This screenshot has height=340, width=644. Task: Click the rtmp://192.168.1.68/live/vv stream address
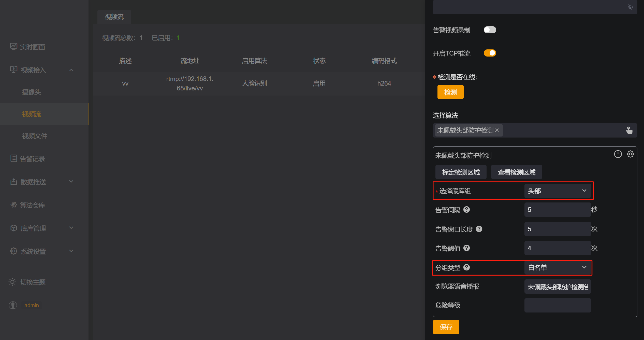point(190,84)
